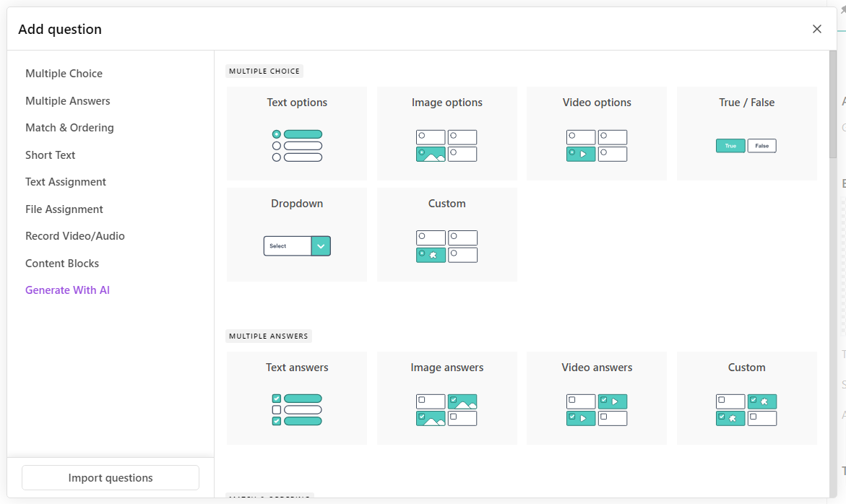Viewport: 846px width, 504px height.
Task: Open the Short Text category
Action: coord(51,155)
